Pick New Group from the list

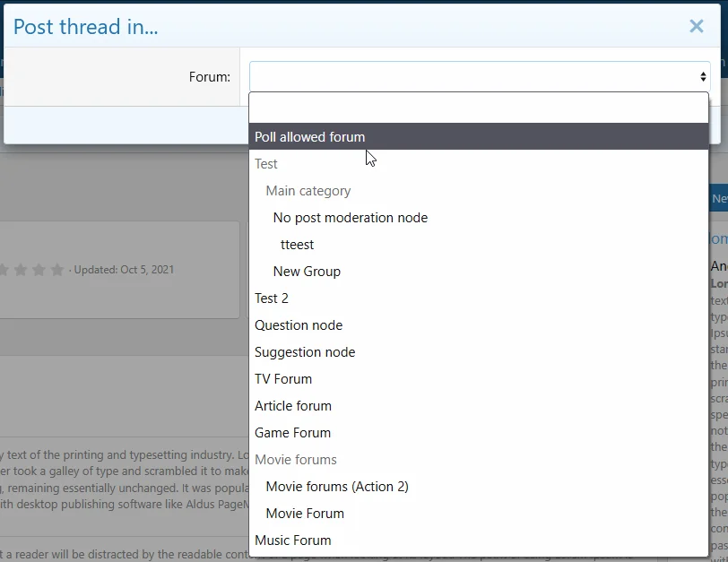[x=307, y=272]
